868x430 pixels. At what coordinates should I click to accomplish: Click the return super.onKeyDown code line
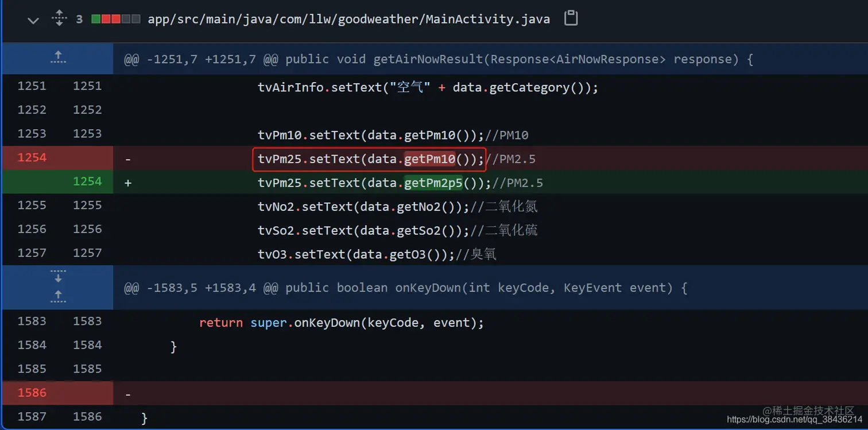pyautogui.click(x=342, y=323)
